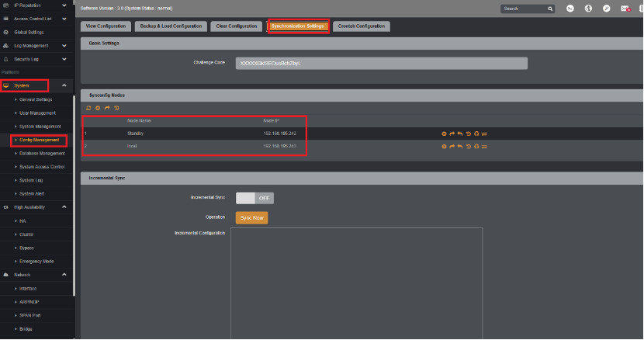This screenshot has height=340, width=644.
Task: Expand the Security Log menu
Action: (64, 59)
